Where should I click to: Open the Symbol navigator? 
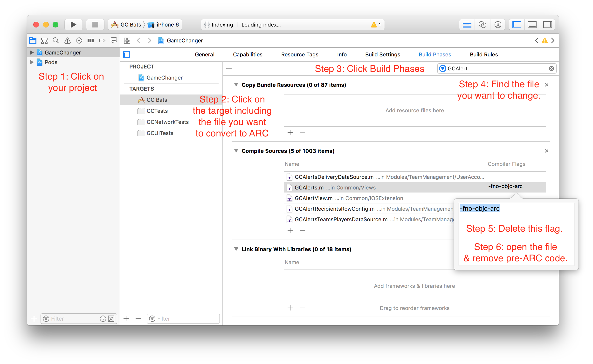(x=44, y=40)
